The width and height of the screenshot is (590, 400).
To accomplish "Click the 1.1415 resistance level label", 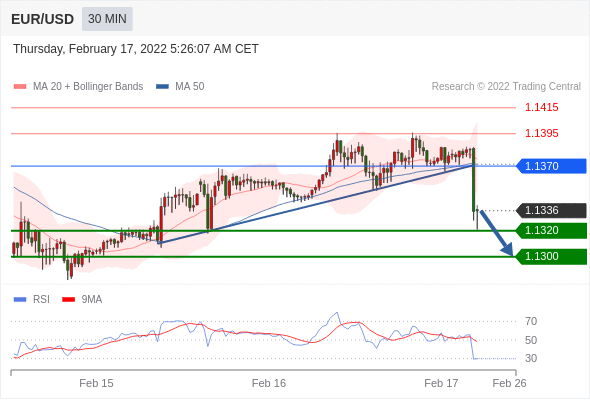I will point(541,107).
